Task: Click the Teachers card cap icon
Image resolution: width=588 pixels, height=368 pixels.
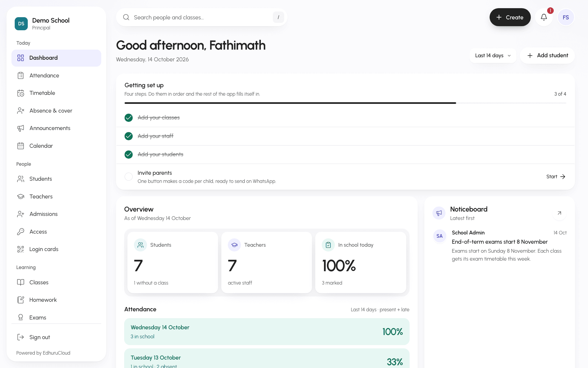Action: click(234, 245)
